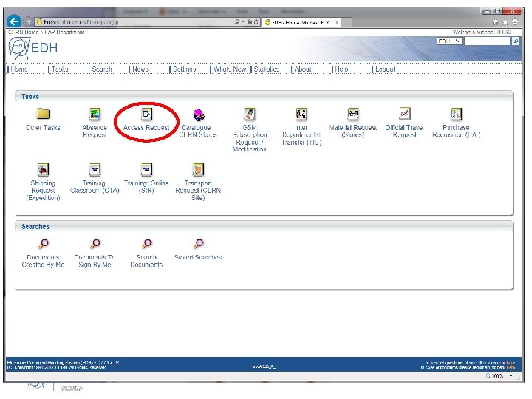Follow the CERN Home breadcrumb link

[23, 33]
